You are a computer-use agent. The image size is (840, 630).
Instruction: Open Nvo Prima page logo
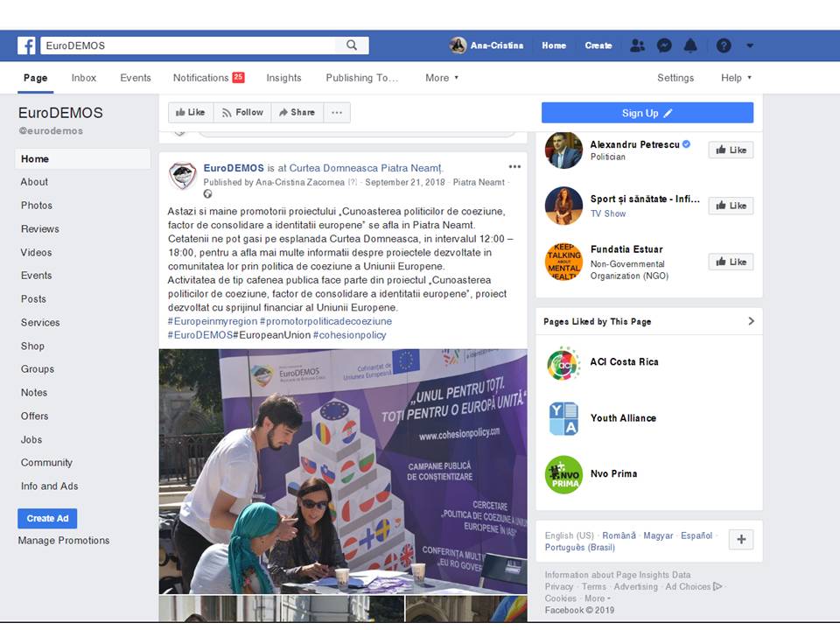click(x=563, y=474)
